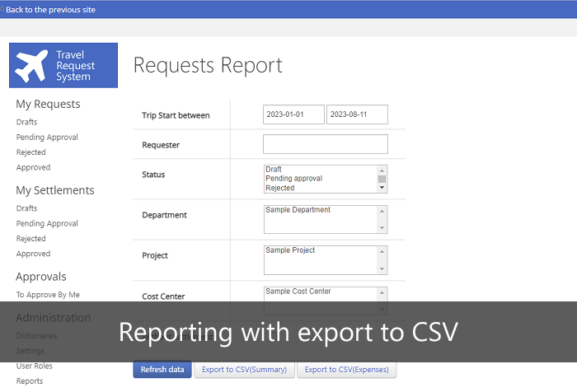
Task: Click the Status list scroll up arrow
Action: coord(382,170)
